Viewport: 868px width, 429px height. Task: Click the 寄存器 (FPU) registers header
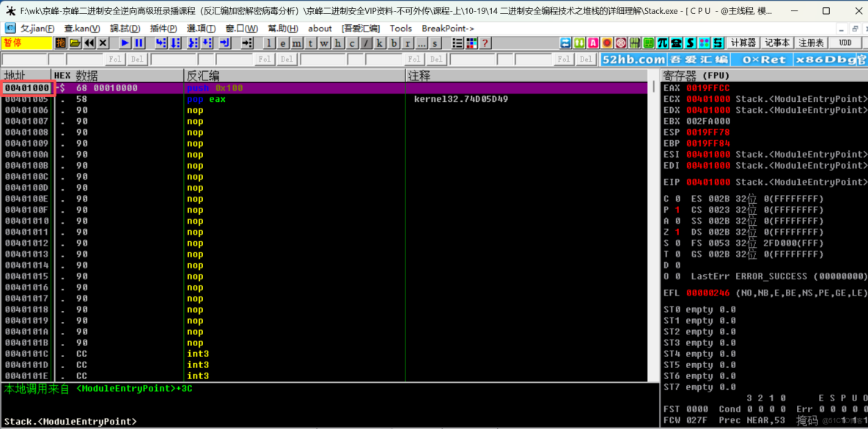tap(696, 76)
